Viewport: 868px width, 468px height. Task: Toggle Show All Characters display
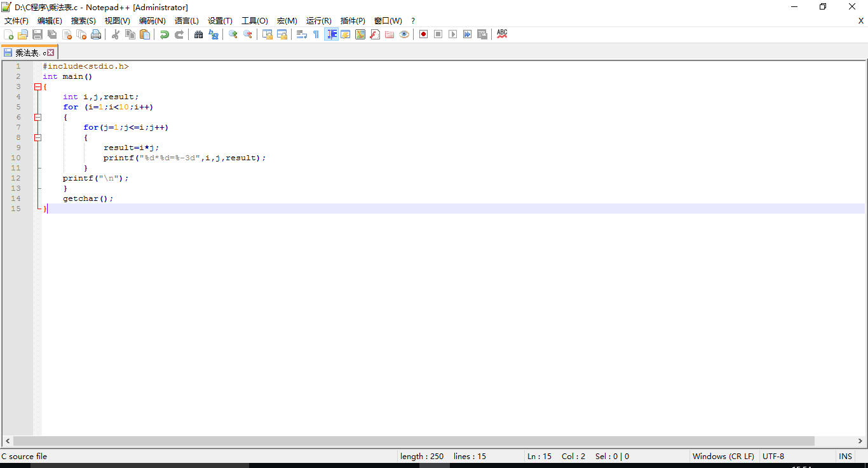pos(316,34)
